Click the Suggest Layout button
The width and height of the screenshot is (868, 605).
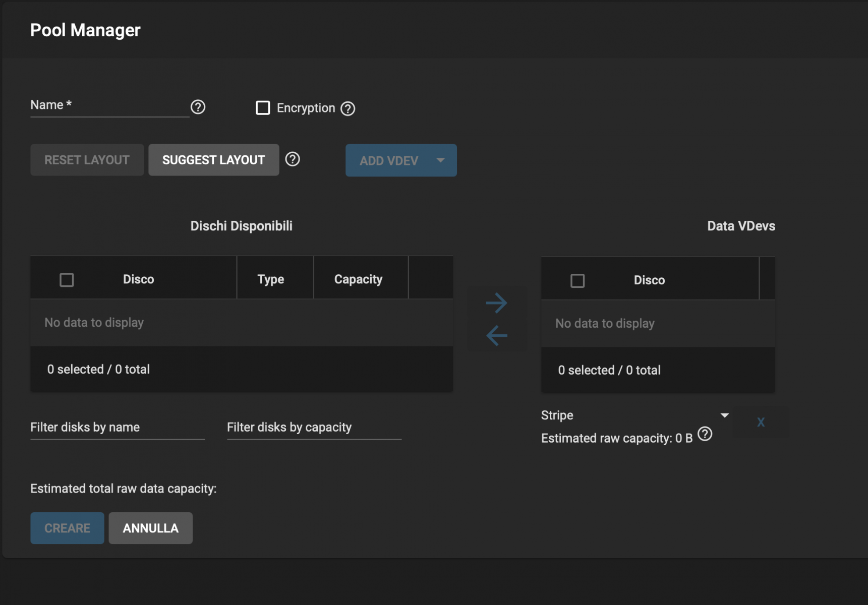pyautogui.click(x=213, y=160)
